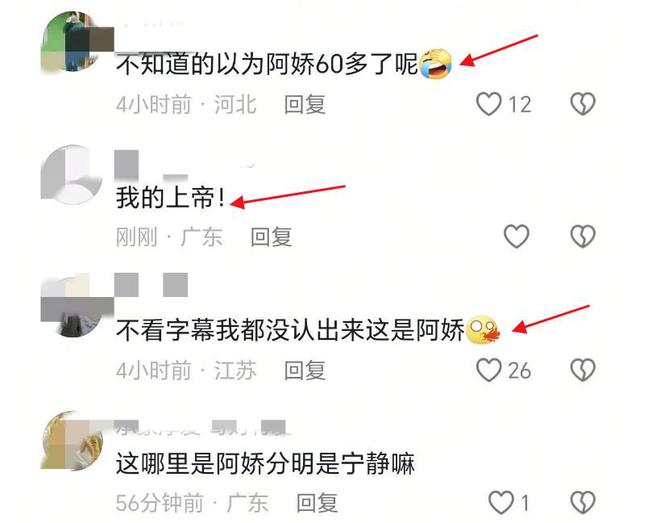Viewport: 660px width, 523px height.
Task: Dislike the comment posted 56 minutes ago
Action: (x=583, y=502)
